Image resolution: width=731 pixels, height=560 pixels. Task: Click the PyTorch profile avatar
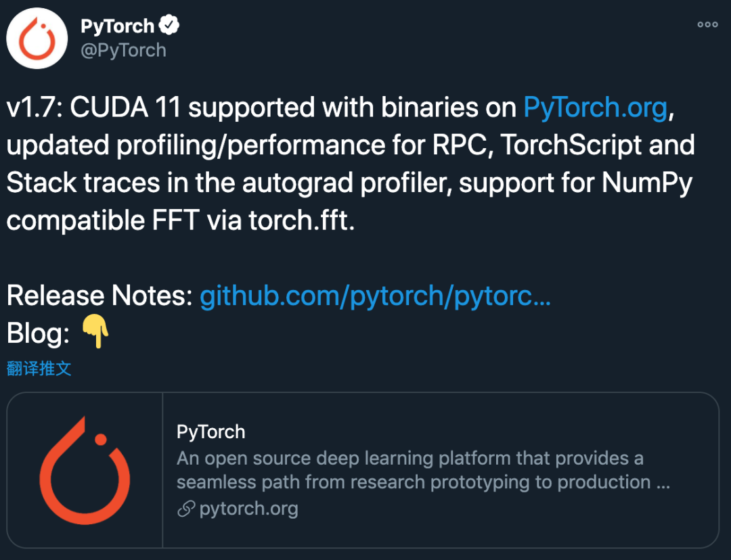pyautogui.click(x=37, y=38)
